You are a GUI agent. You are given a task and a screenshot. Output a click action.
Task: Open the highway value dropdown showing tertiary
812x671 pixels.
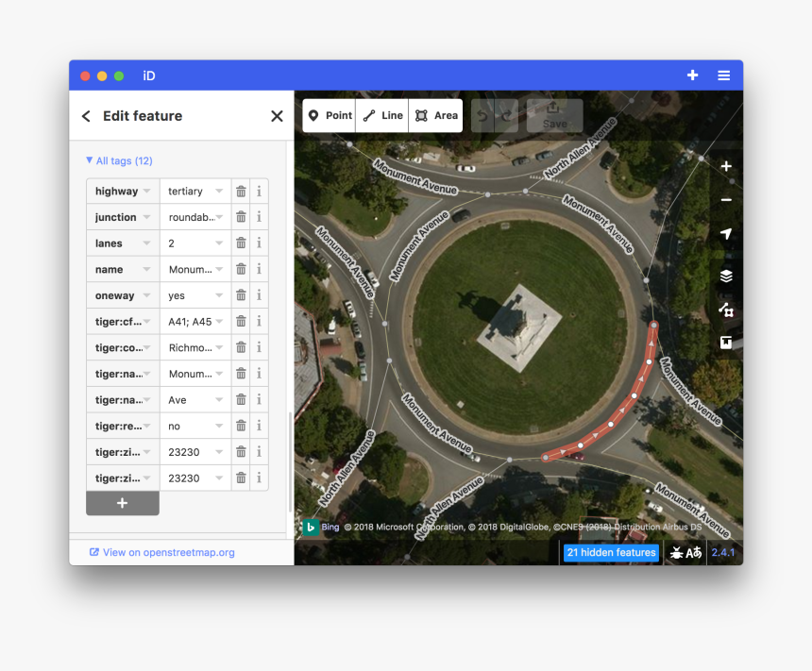219,192
